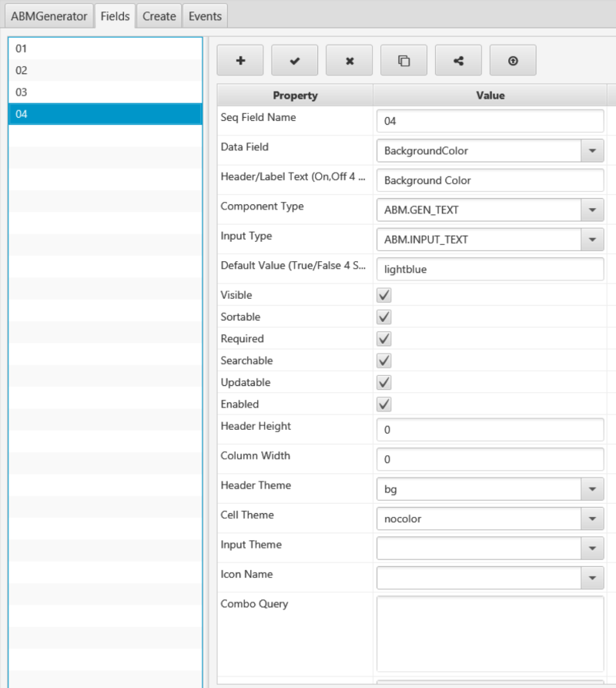
Task: Switch to the ABMGenerator tab
Action: pyautogui.click(x=49, y=16)
